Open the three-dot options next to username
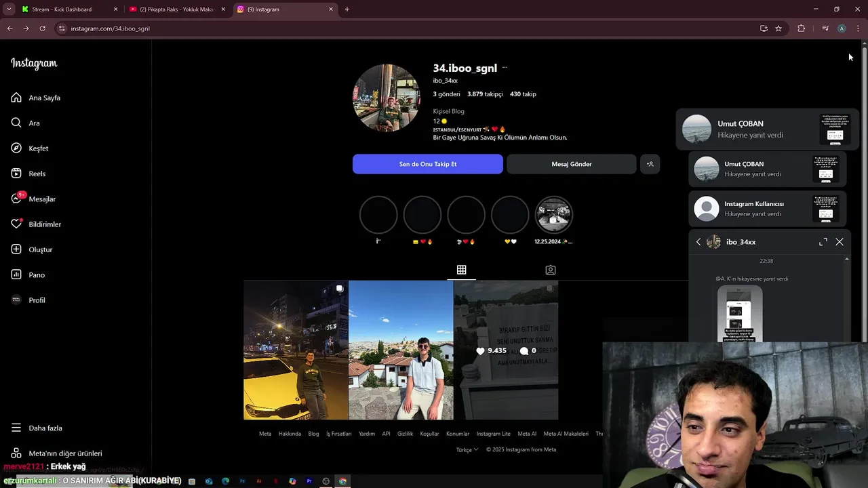 pyautogui.click(x=505, y=68)
